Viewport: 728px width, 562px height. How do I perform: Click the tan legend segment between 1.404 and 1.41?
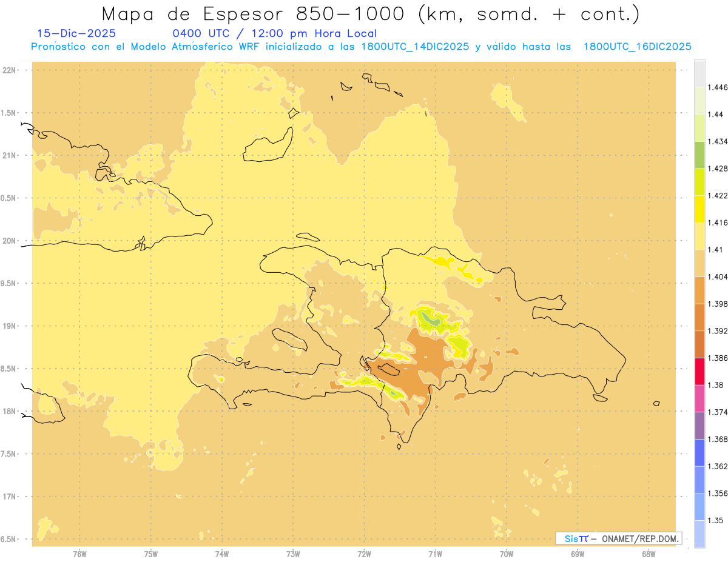tap(699, 263)
